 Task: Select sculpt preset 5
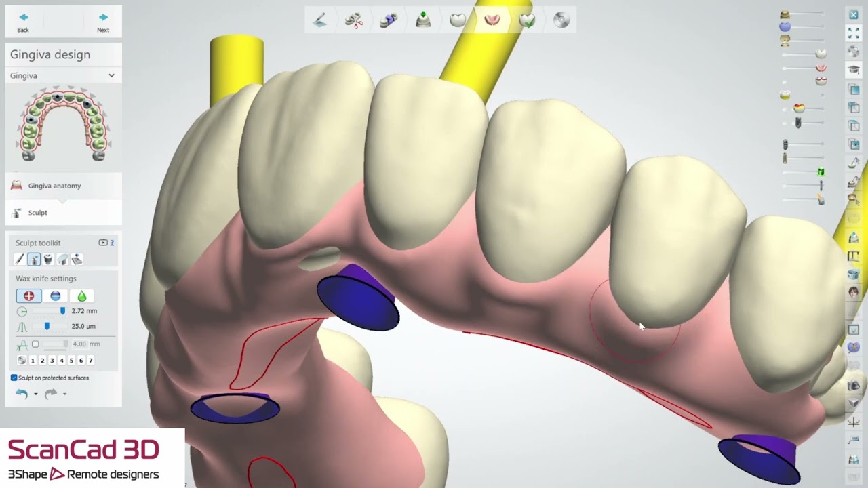coord(71,361)
